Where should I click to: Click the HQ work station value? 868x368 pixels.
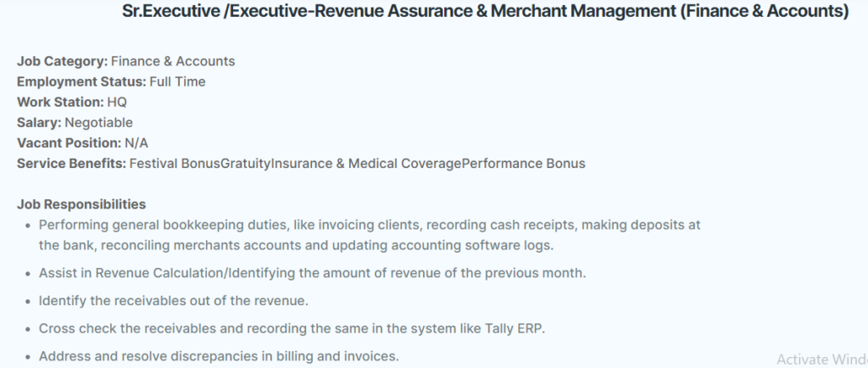tap(117, 103)
